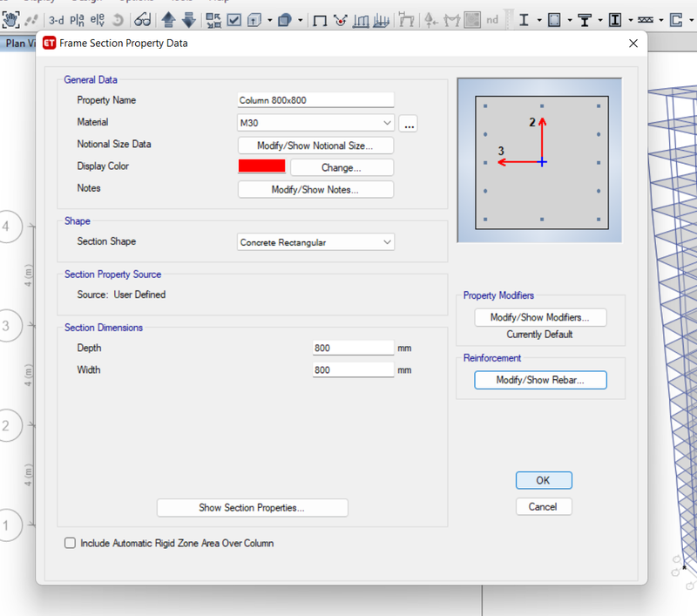
Task: Click the steel joist design icon
Action: (646, 20)
